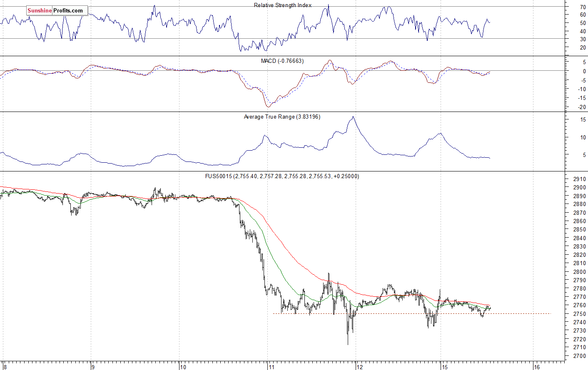Image resolution: width=588 pixels, height=370 pixels.
Task: Click the 2800 price axis label
Action: pyautogui.click(x=580, y=272)
